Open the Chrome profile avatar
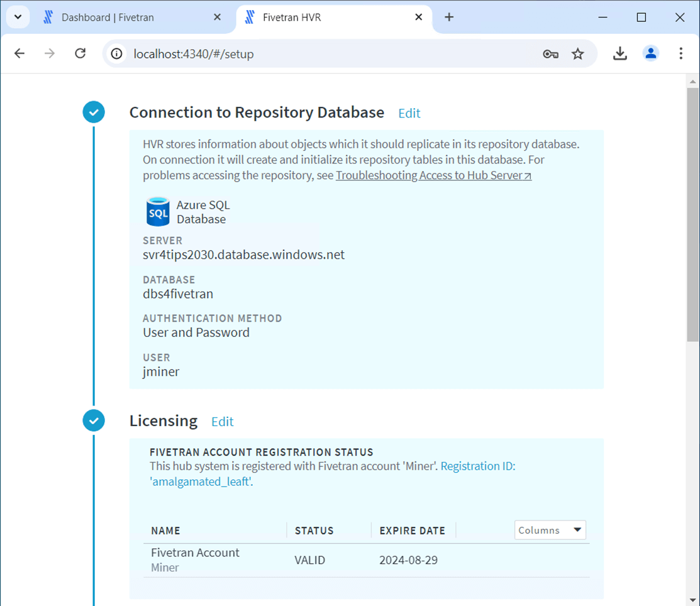Screen dimensions: 700x606 click(650, 53)
